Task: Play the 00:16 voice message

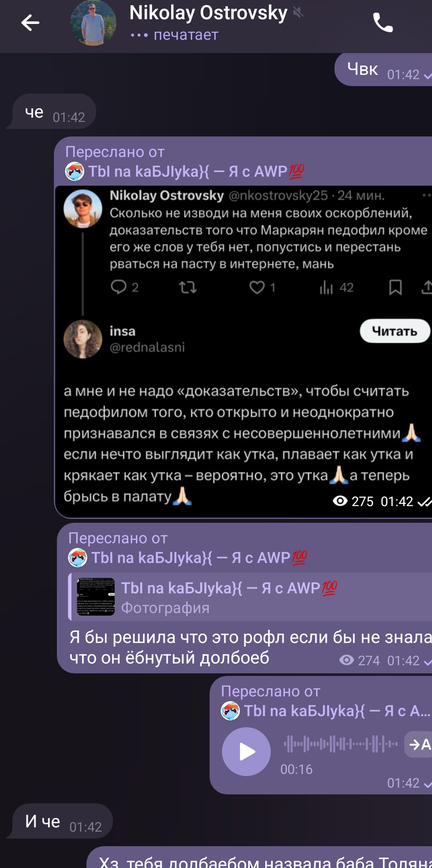Action: click(x=246, y=752)
